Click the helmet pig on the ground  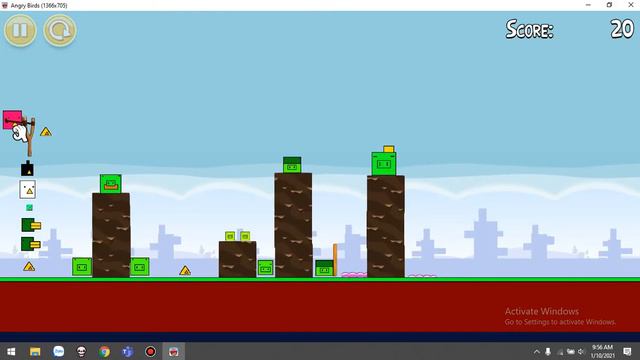(324, 268)
